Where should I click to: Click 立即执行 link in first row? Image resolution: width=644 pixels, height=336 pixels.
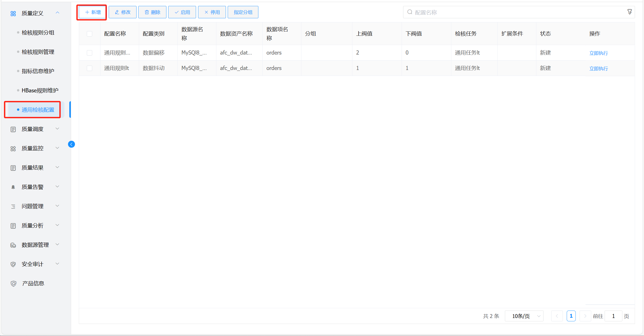(598, 53)
